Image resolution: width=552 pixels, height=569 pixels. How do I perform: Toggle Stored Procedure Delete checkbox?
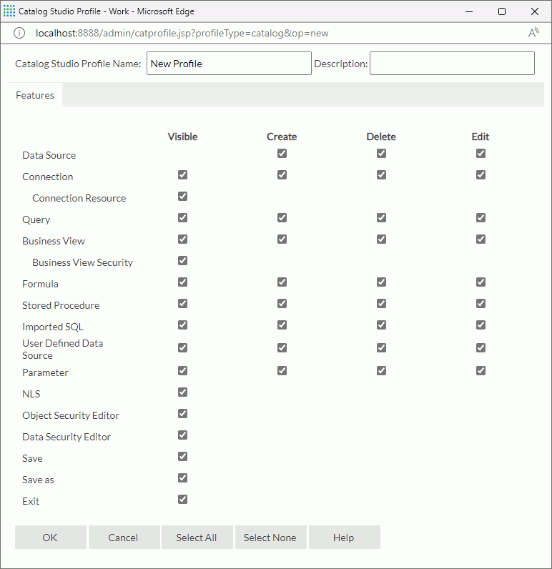click(x=381, y=303)
